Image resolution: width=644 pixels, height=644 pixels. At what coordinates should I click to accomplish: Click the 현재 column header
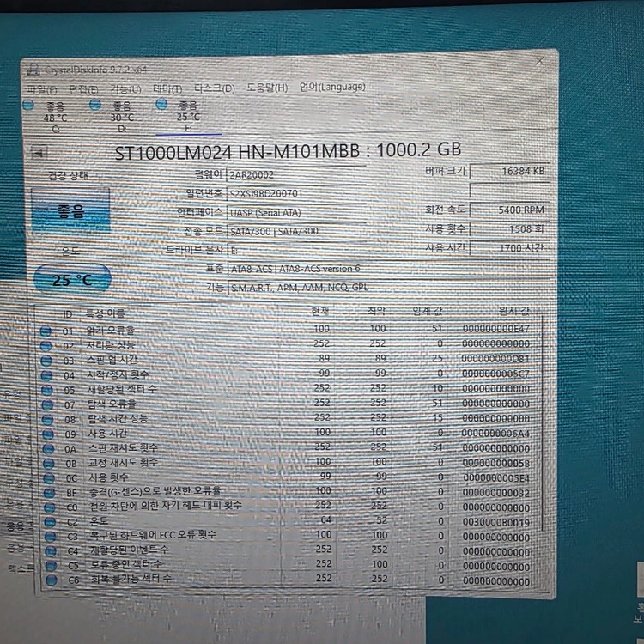tap(320, 312)
